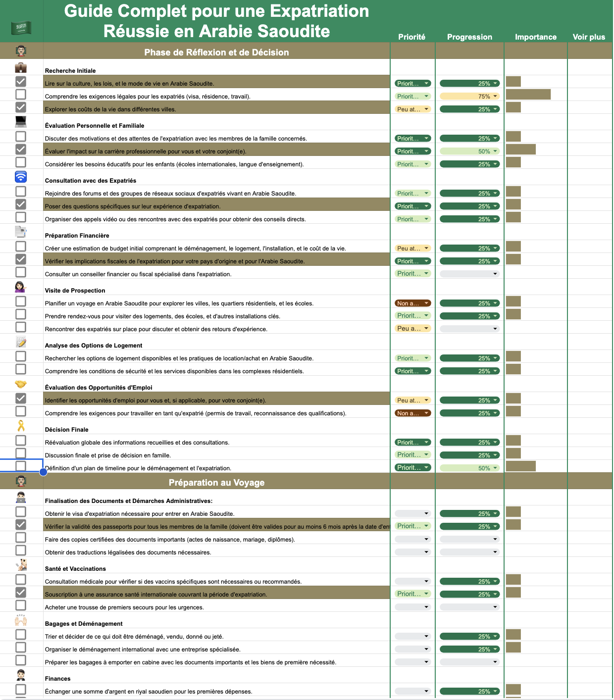This screenshot has width=614, height=700.
Task: Uncheck the 'Lire sur la culture' task checkbox
Action: click(x=21, y=81)
